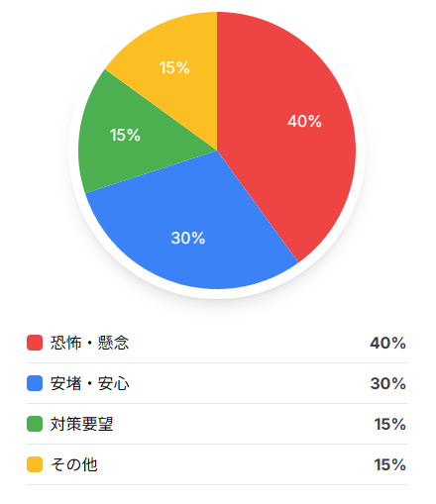Screen dimensions: 436x504
Task: Click the 15% value beside 対策要望
Action: coord(390,424)
